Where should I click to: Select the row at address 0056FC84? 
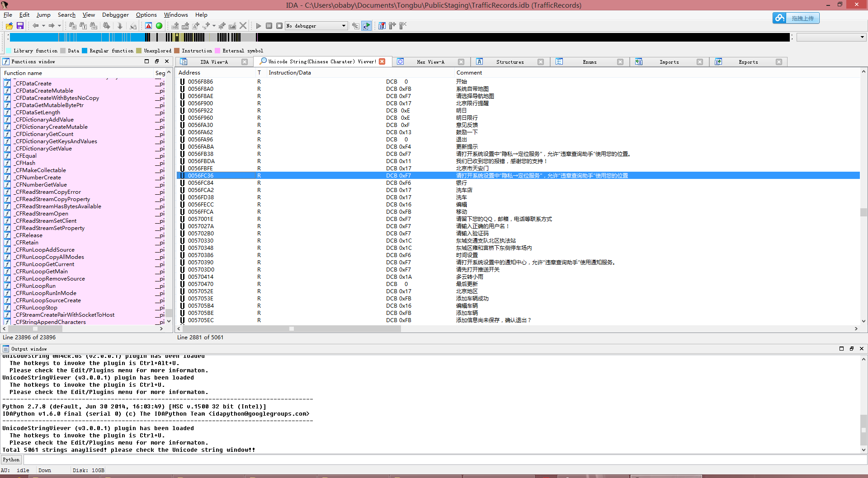coord(518,183)
